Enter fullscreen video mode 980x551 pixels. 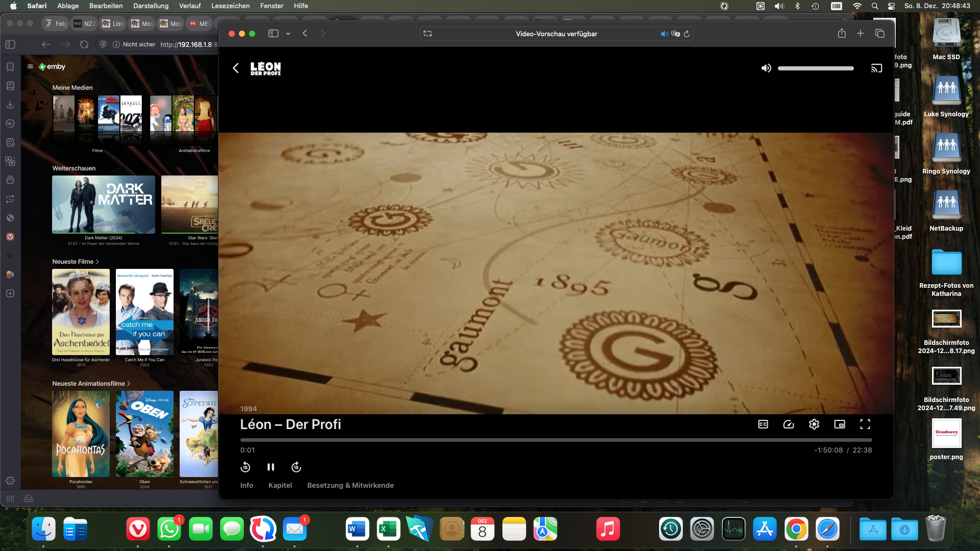coord(865,424)
